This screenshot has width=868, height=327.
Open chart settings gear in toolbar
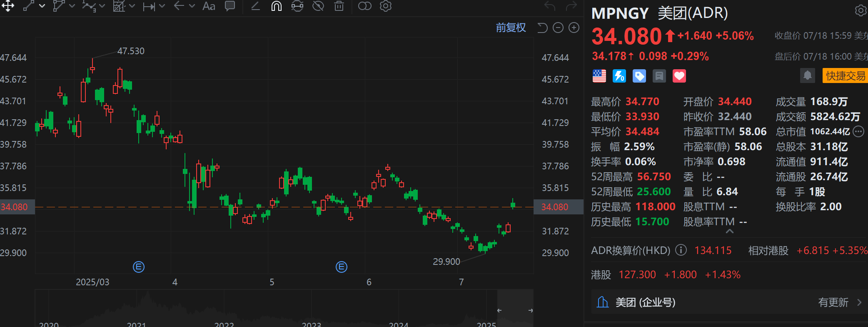click(386, 6)
